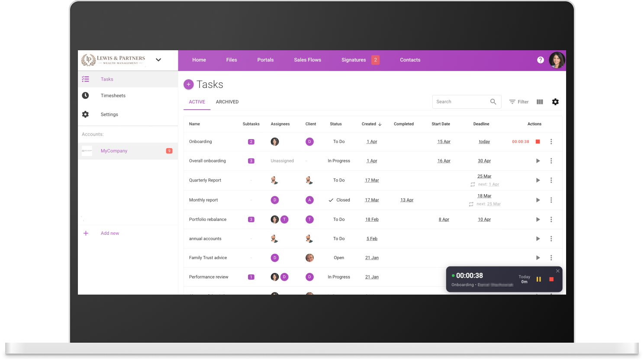
Task: Open the actions menu for Overall onboarding
Action: pos(551,161)
